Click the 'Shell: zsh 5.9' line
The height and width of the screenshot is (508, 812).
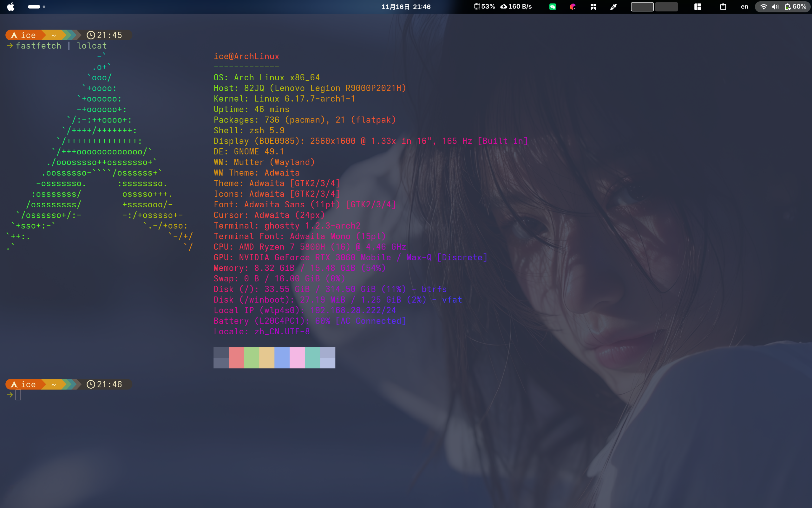coord(249,130)
